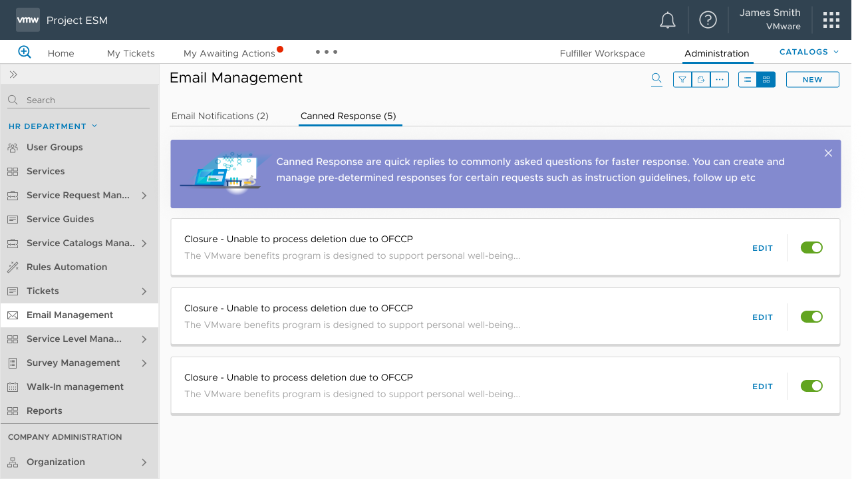Open the CATALOGS dropdown
868x479 pixels.
pos(807,51)
